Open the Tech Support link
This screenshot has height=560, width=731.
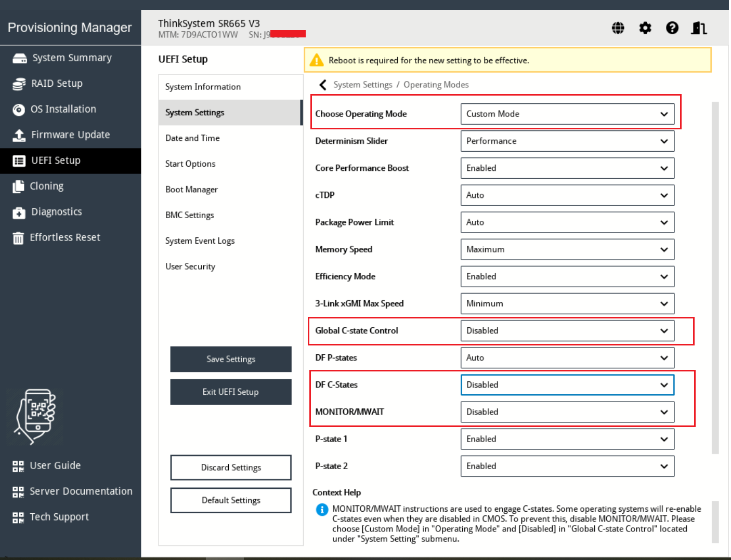coord(59,517)
